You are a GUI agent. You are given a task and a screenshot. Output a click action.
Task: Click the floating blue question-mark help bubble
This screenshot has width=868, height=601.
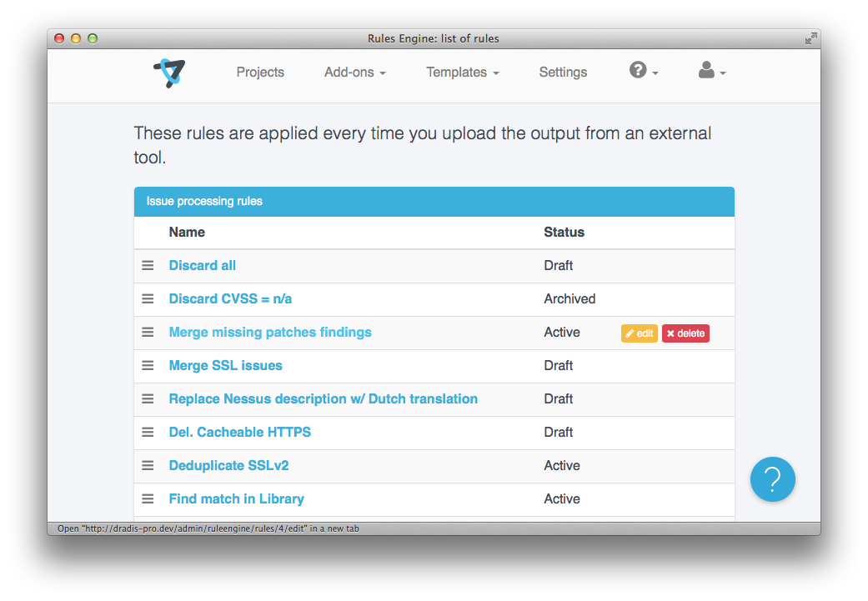[x=772, y=479]
